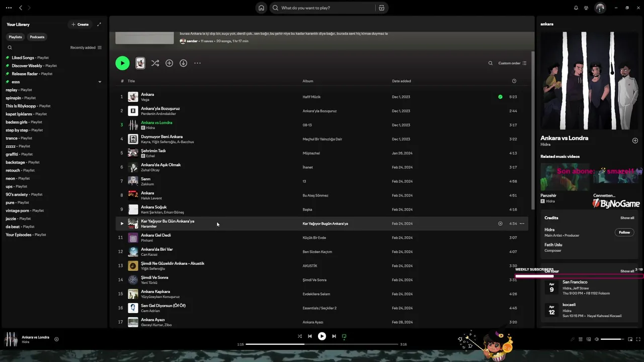This screenshot has width=644, height=362.
Task: Toggle repeat in the player bar
Action: pyautogui.click(x=344, y=336)
